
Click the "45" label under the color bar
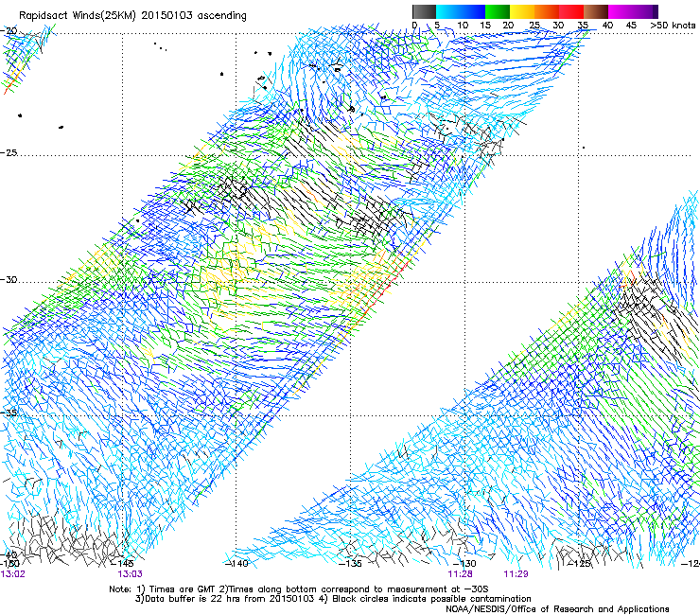coord(631,25)
